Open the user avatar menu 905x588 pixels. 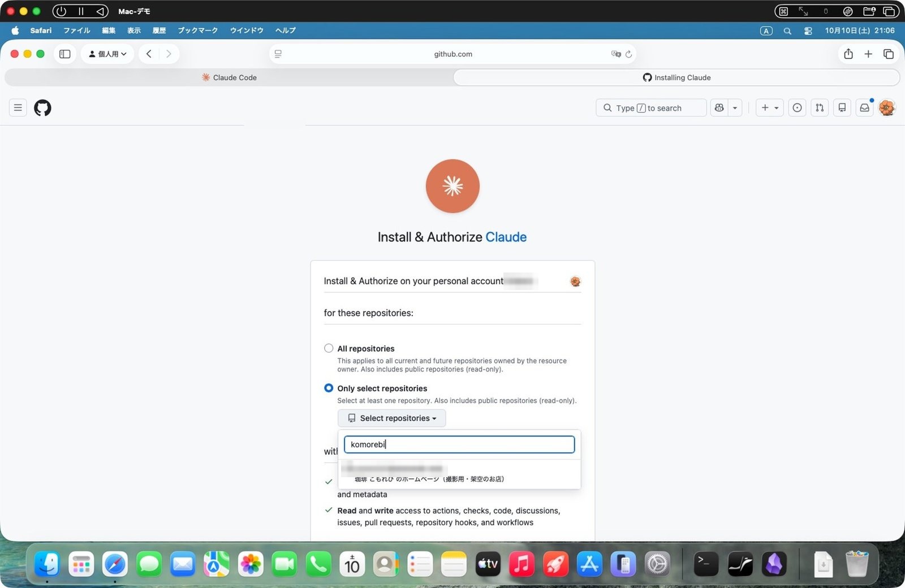[x=887, y=107]
